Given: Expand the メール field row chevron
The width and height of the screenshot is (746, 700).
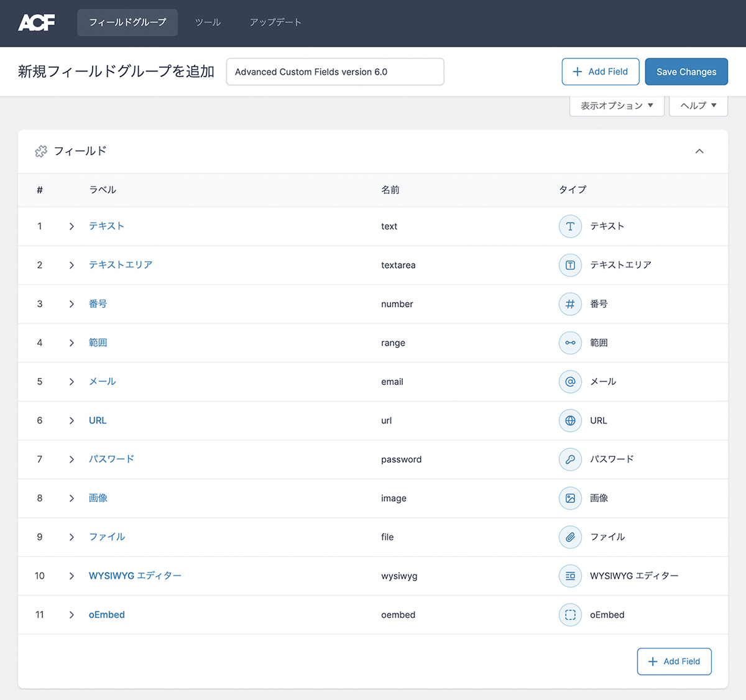Looking at the screenshot, I should tap(71, 382).
